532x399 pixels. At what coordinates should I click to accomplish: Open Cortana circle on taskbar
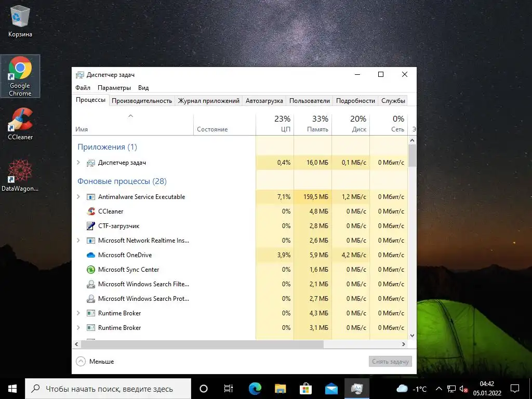click(x=203, y=389)
